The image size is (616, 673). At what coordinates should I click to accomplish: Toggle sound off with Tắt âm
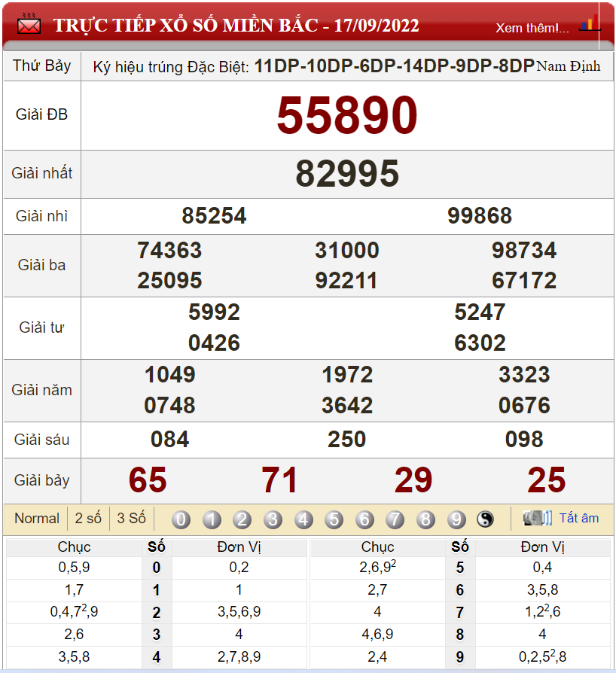click(578, 518)
